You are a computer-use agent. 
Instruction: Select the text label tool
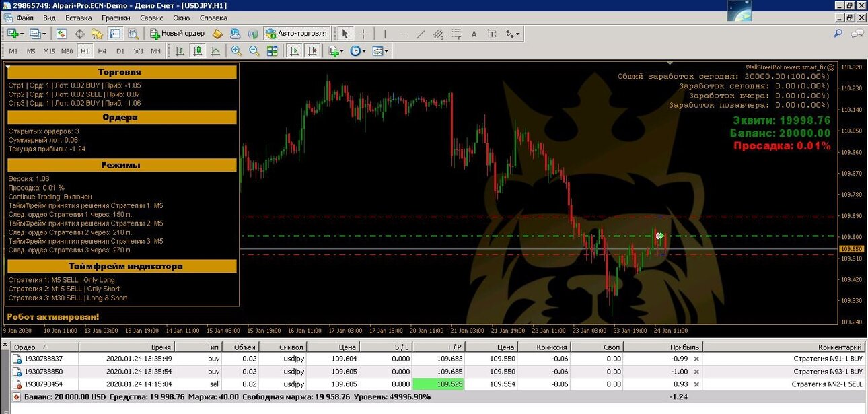(x=492, y=34)
